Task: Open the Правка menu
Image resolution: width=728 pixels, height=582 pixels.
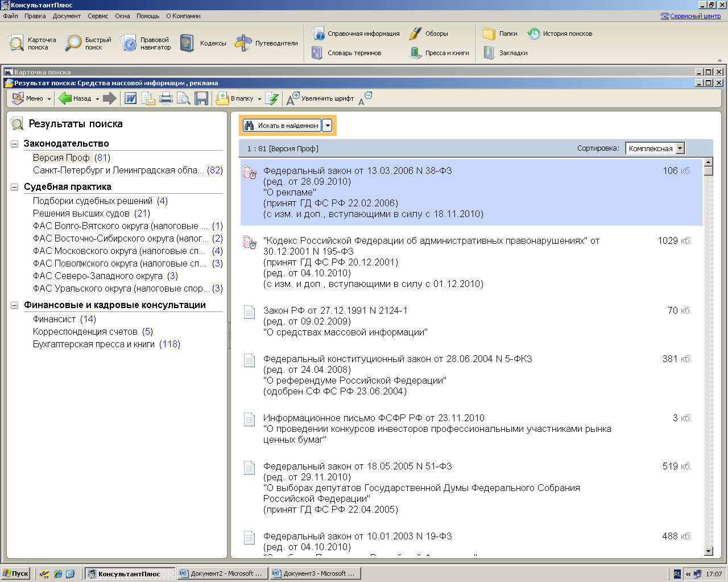Action: [x=35, y=16]
